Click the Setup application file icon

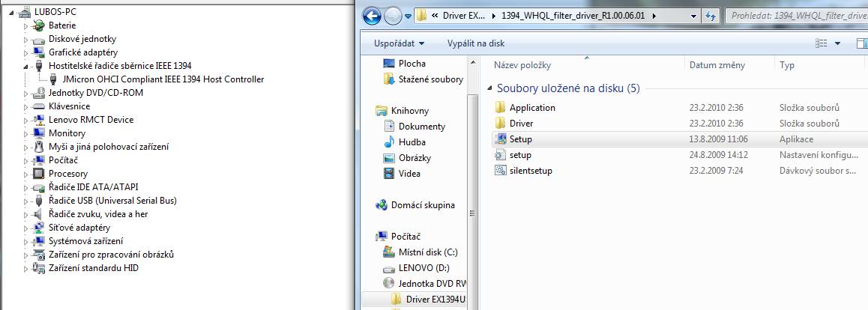coord(501,139)
